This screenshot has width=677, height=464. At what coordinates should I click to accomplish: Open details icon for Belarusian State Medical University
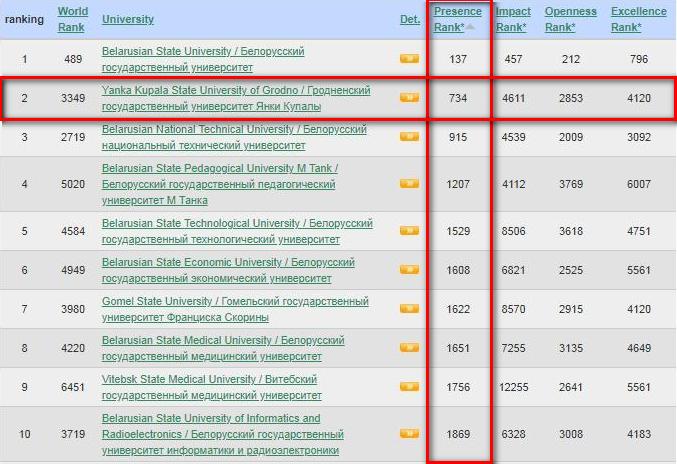[409, 348]
